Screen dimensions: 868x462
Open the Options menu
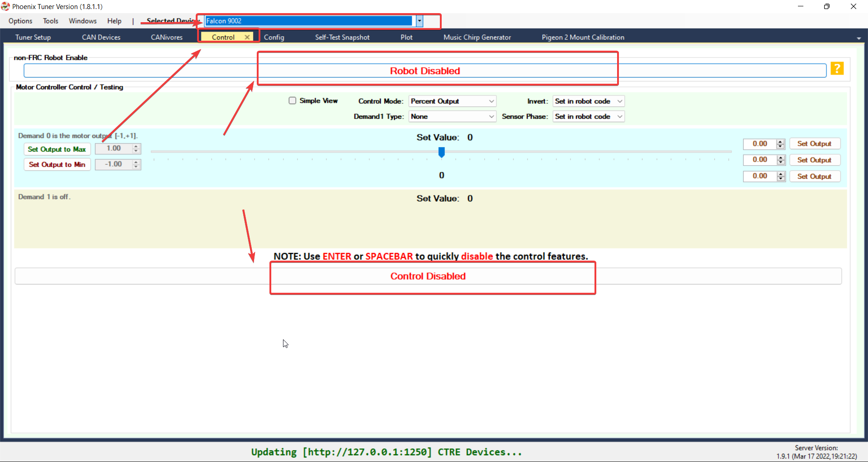20,21
